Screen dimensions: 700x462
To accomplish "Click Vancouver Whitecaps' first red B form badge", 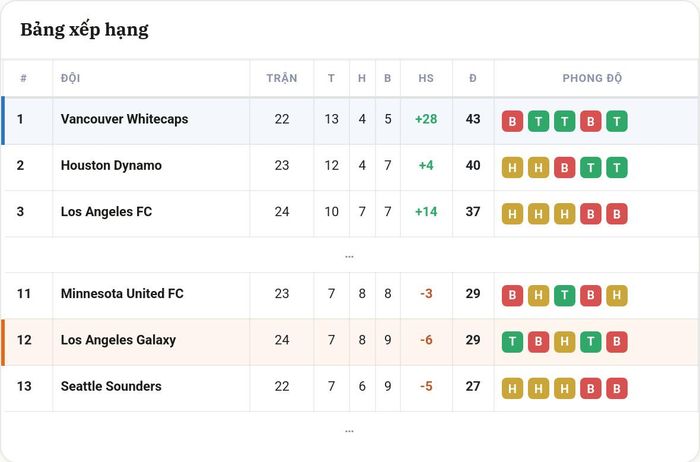I will [512, 121].
